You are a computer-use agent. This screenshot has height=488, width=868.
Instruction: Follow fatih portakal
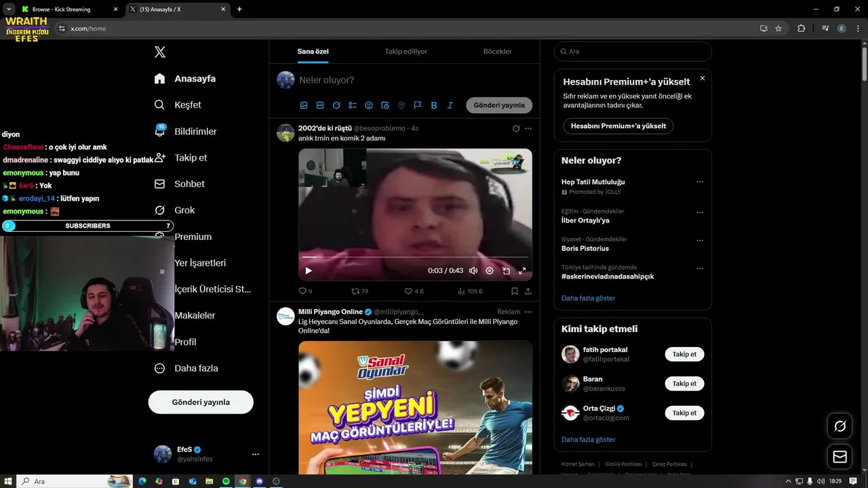click(x=684, y=354)
